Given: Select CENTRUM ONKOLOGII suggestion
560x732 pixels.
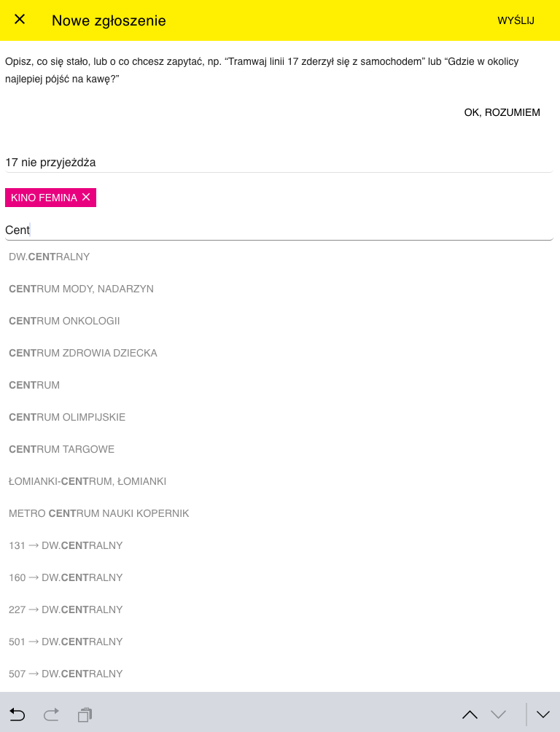Looking at the screenshot, I should pos(280,321).
